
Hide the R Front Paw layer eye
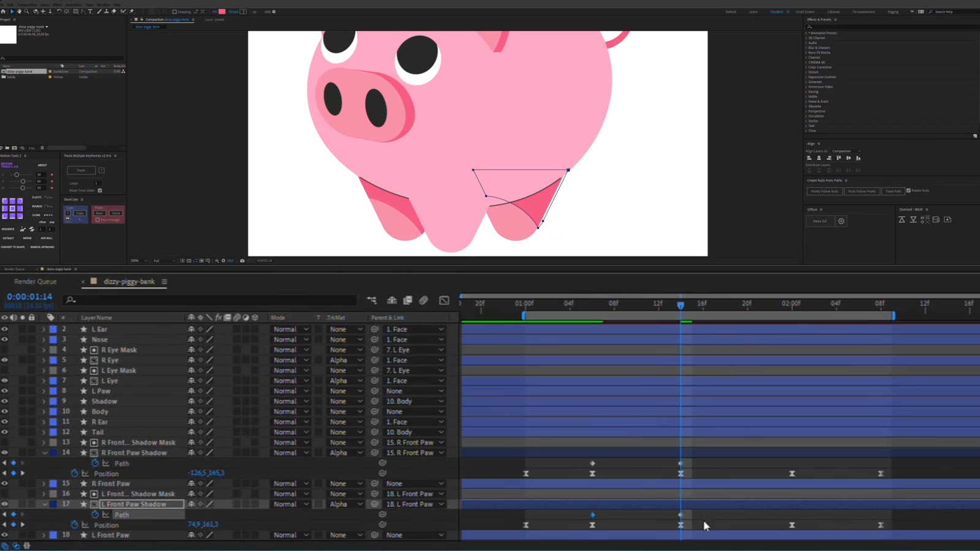coord(5,484)
